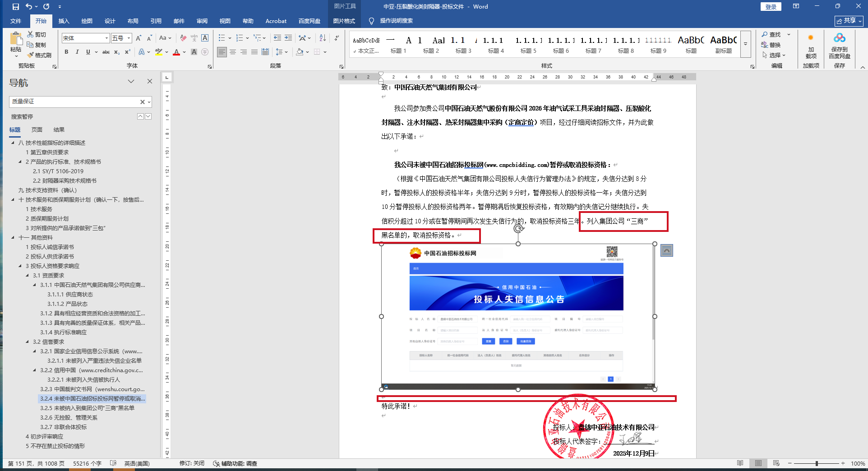This screenshot has height=471, width=868.
Task: Increase font size with grow font icon
Action: (139, 38)
